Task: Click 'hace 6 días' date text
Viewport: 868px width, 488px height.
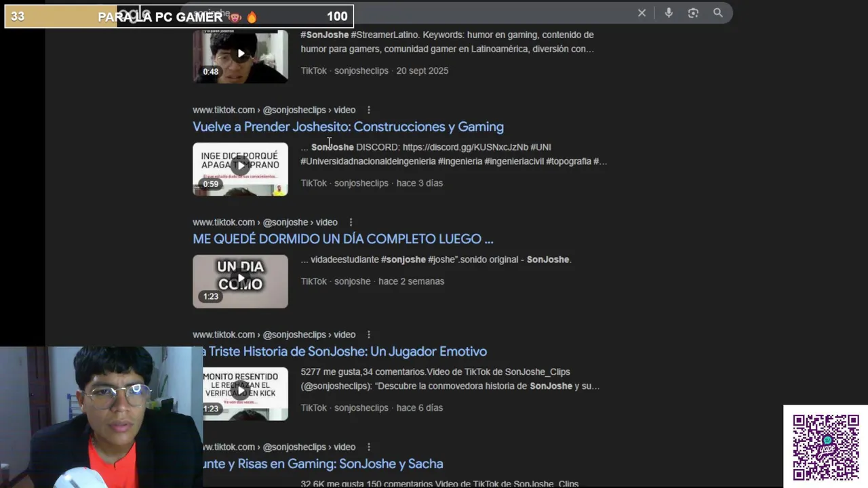Action: pyautogui.click(x=419, y=408)
